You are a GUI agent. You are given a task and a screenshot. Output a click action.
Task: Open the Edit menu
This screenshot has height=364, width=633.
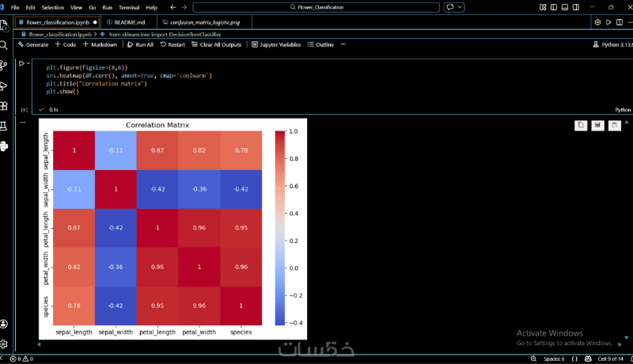[x=30, y=7]
